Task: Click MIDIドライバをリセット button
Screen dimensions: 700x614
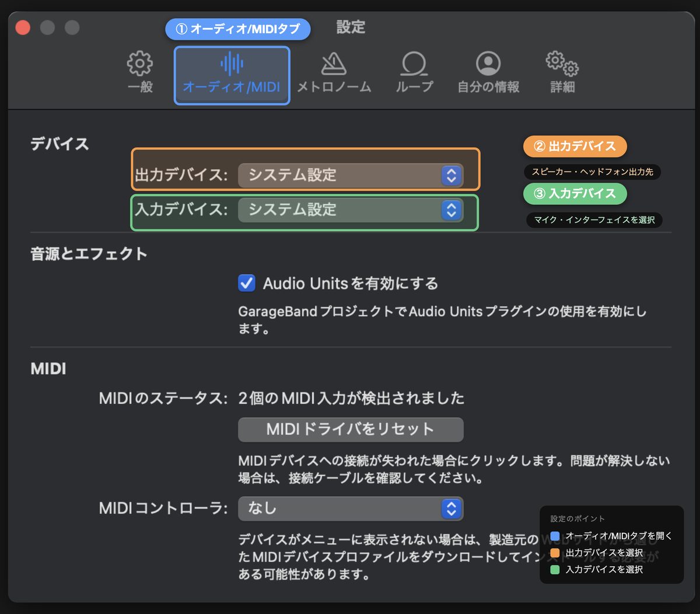Action: click(x=351, y=430)
